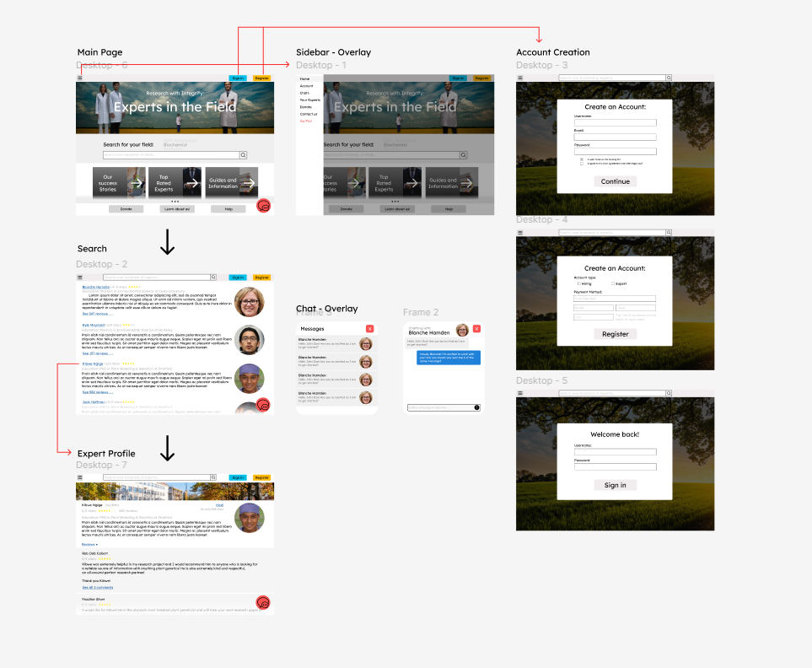Click the Continue button
Screen dimensions: 812x668
(x=615, y=181)
